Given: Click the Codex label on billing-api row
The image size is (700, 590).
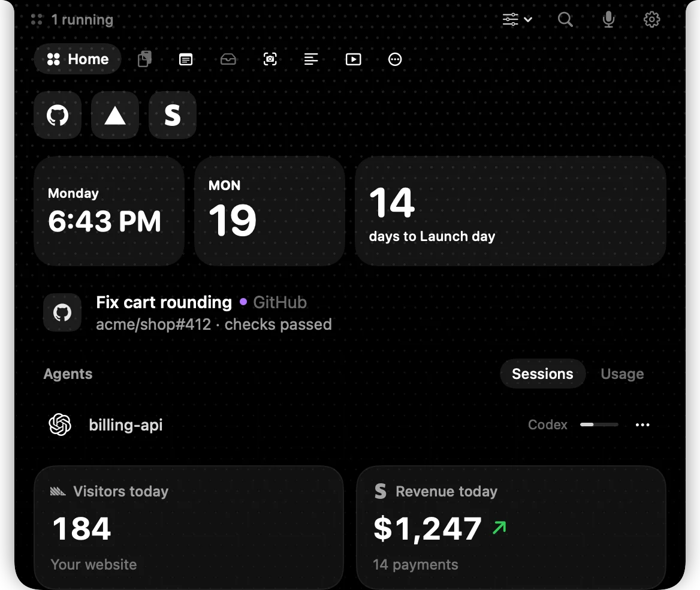Looking at the screenshot, I should coord(547,425).
